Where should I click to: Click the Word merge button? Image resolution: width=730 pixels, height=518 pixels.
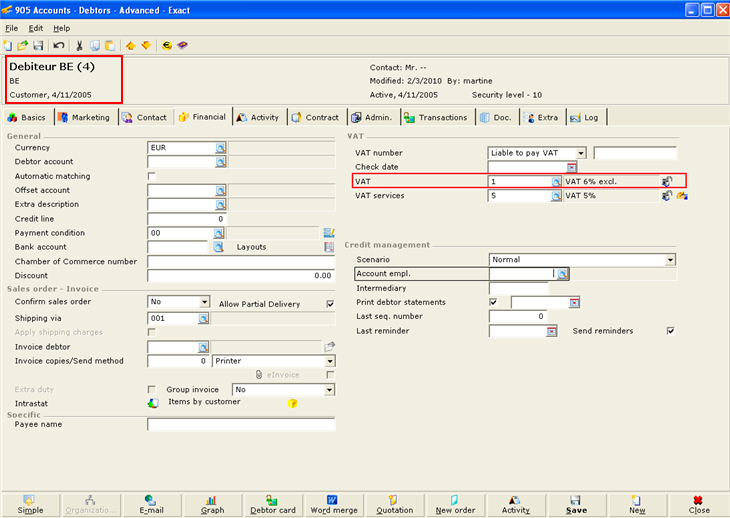coord(334,505)
